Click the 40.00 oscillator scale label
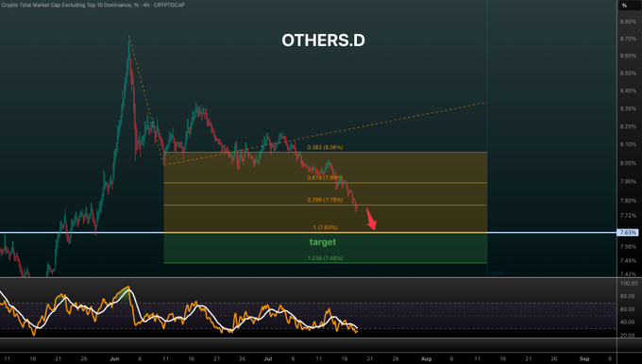This screenshot has width=642, height=364. tap(629, 323)
